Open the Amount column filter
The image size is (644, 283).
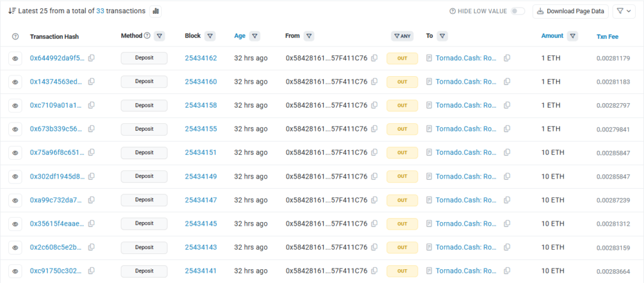click(572, 36)
